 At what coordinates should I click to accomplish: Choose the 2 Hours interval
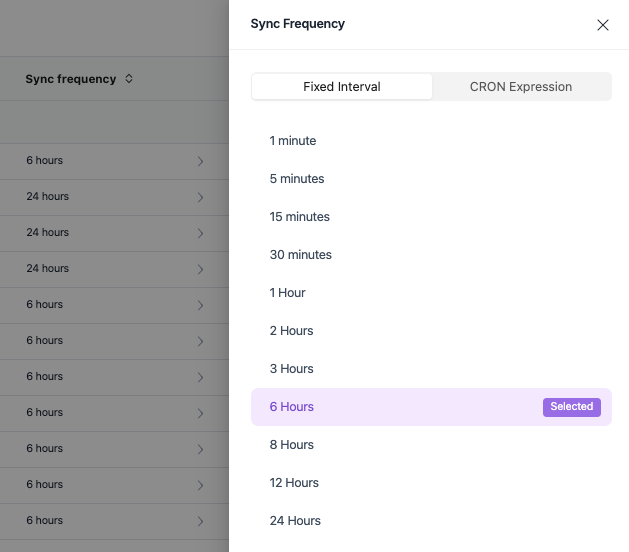(292, 331)
